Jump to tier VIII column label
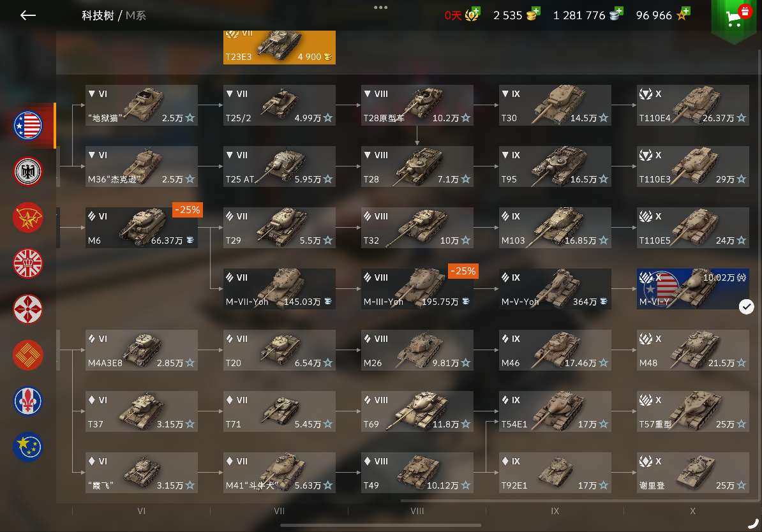Screen dimensions: 762x532 (x=417, y=510)
